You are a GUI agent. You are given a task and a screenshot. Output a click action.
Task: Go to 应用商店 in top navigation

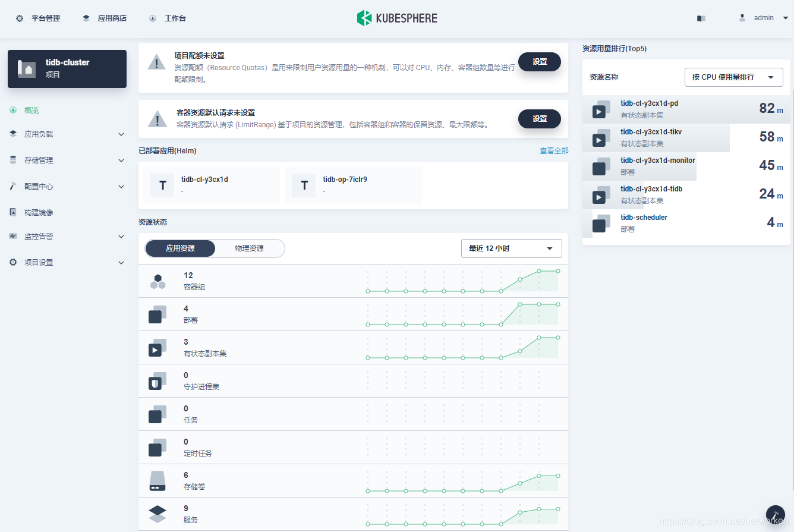105,18
